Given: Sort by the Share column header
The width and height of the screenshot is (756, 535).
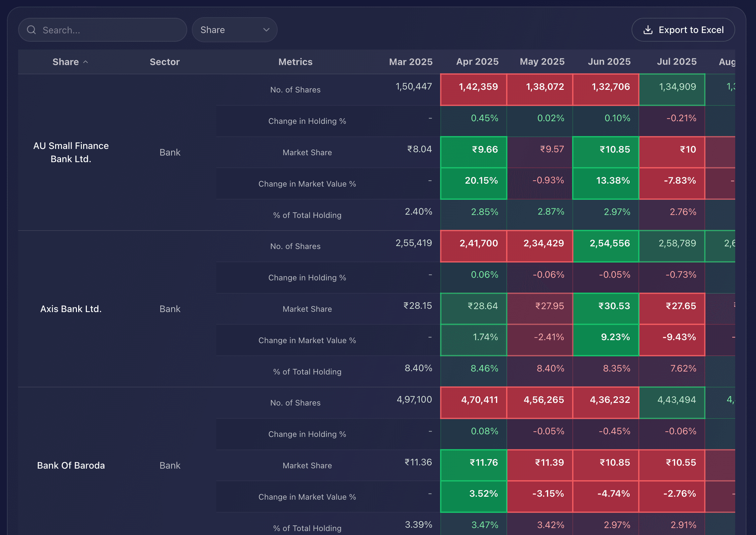Looking at the screenshot, I should [x=66, y=62].
